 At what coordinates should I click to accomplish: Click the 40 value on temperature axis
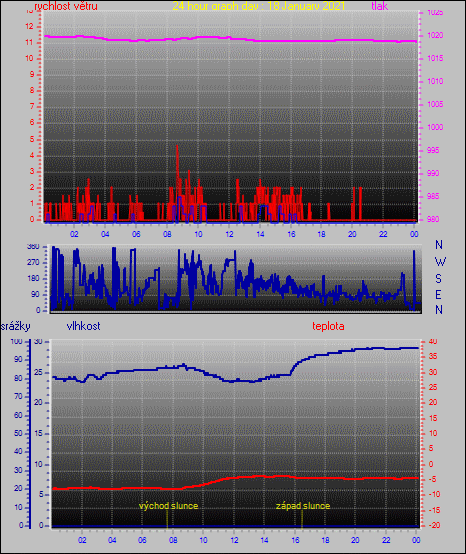[x=433, y=341]
